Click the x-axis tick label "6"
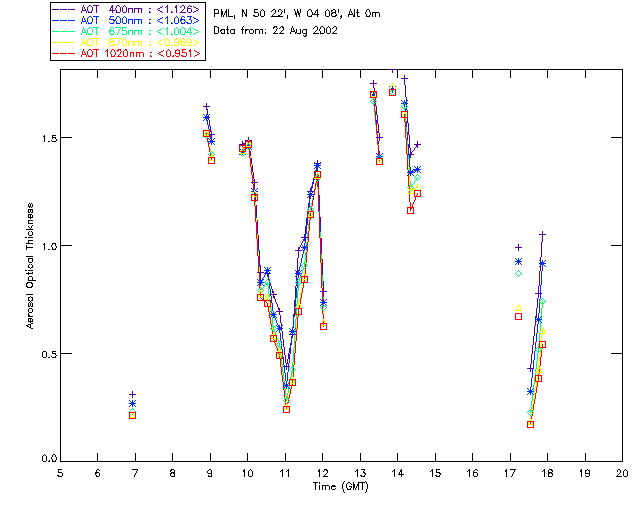640x512 pixels. click(98, 473)
